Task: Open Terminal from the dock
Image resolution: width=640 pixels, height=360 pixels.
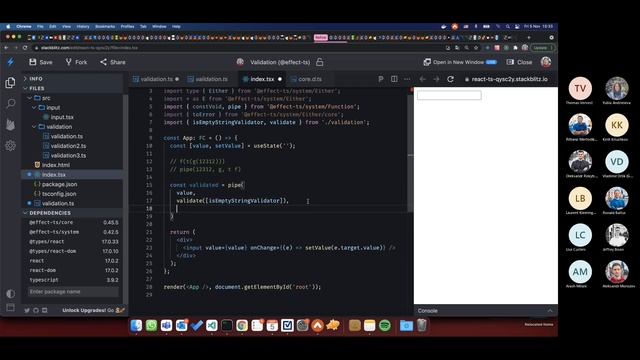Action: [x=227, y=325]
